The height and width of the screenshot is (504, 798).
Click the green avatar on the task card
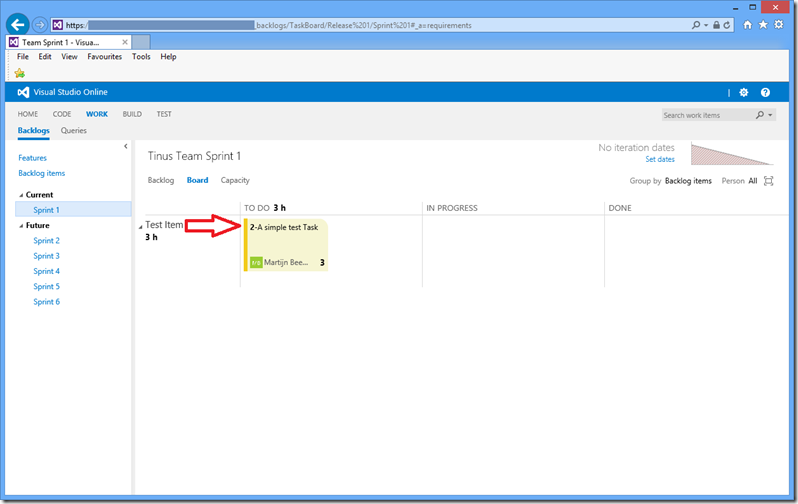point(256,263)
